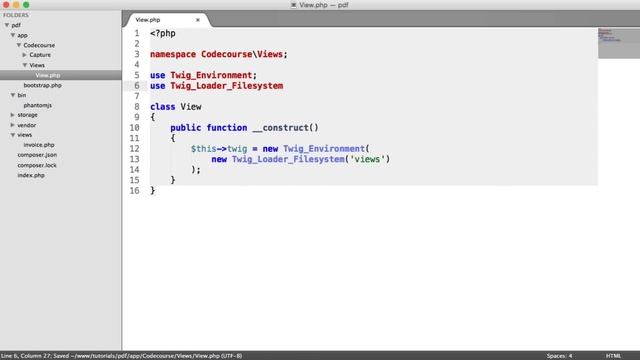The width and height of the screenshot is (640, 360).
Task: Click 'Twig_Environment(' on line 12
Action: pyautogui.click(x=326, y=149)
